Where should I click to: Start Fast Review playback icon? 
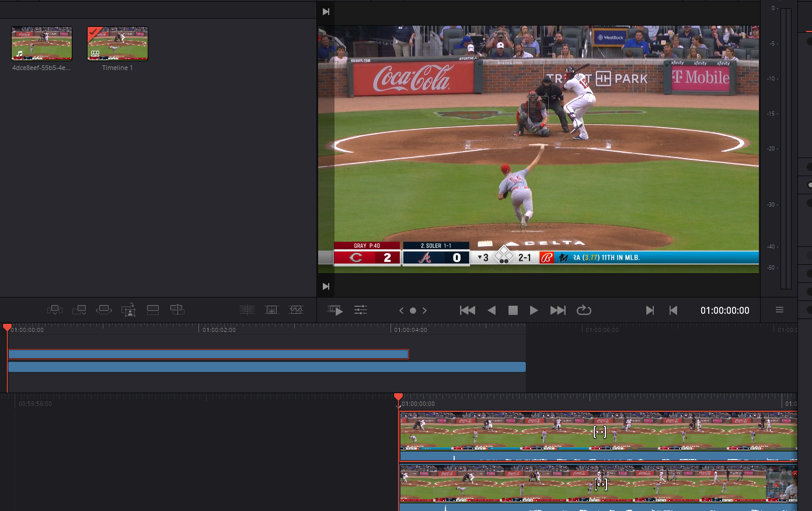(x=335, y=310)
